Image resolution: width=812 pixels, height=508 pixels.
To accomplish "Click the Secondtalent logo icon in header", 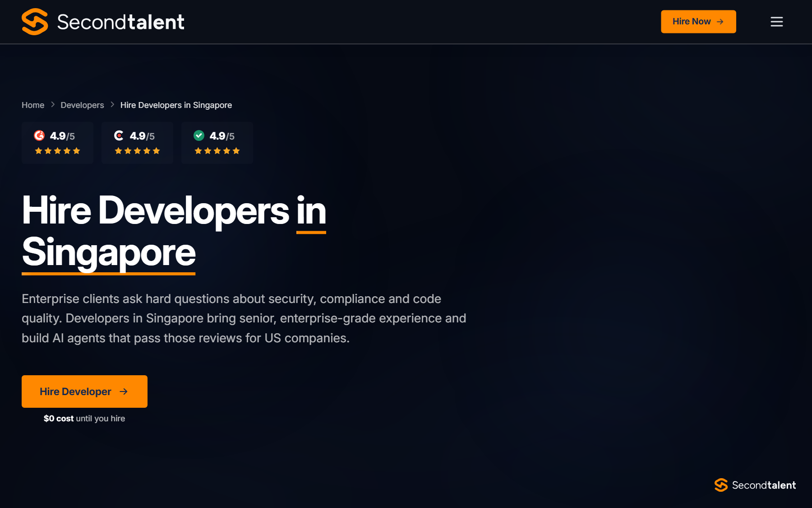I will [35, 22].
